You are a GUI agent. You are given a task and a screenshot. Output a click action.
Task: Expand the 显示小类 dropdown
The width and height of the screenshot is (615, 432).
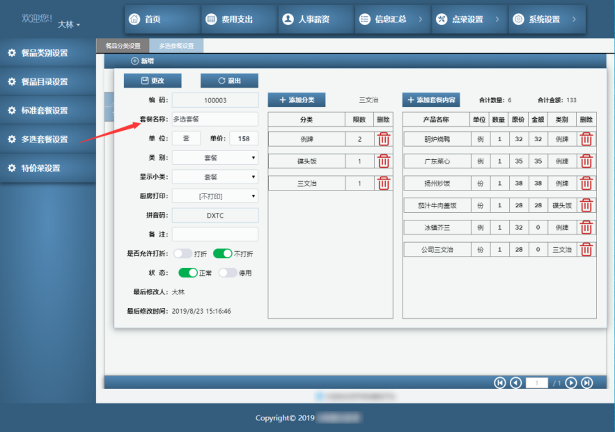coord(215,176)
